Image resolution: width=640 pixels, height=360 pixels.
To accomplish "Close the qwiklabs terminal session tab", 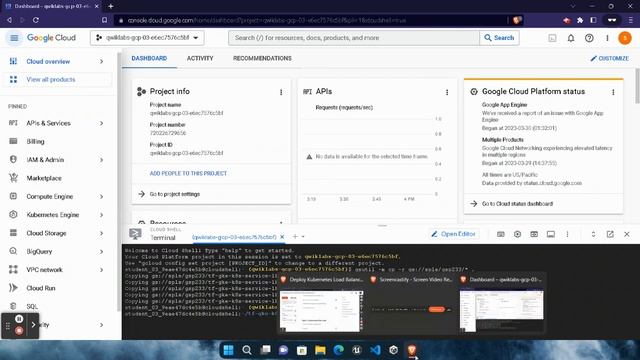I will pyautogui.click(x=282, y=237).
